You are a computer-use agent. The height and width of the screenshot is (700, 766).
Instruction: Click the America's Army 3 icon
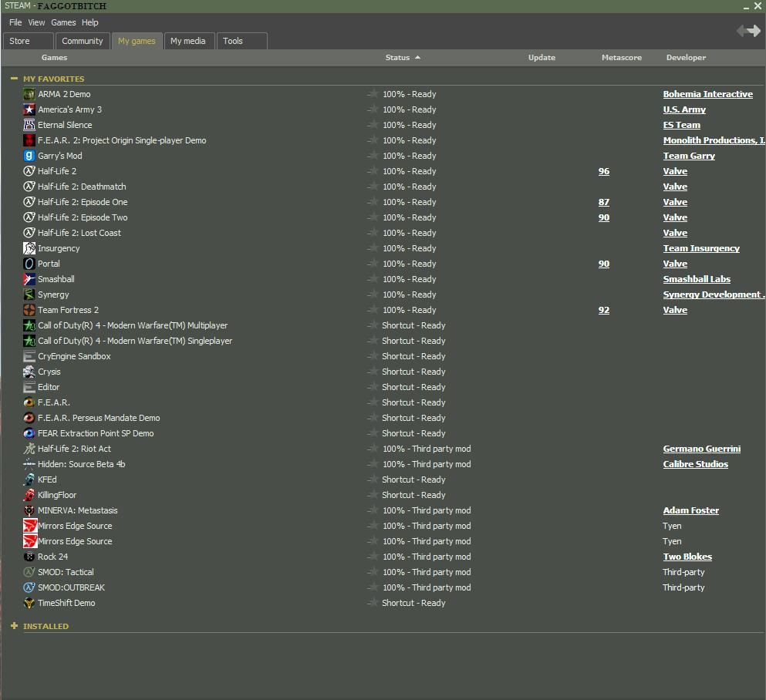(x=29, y=109)
